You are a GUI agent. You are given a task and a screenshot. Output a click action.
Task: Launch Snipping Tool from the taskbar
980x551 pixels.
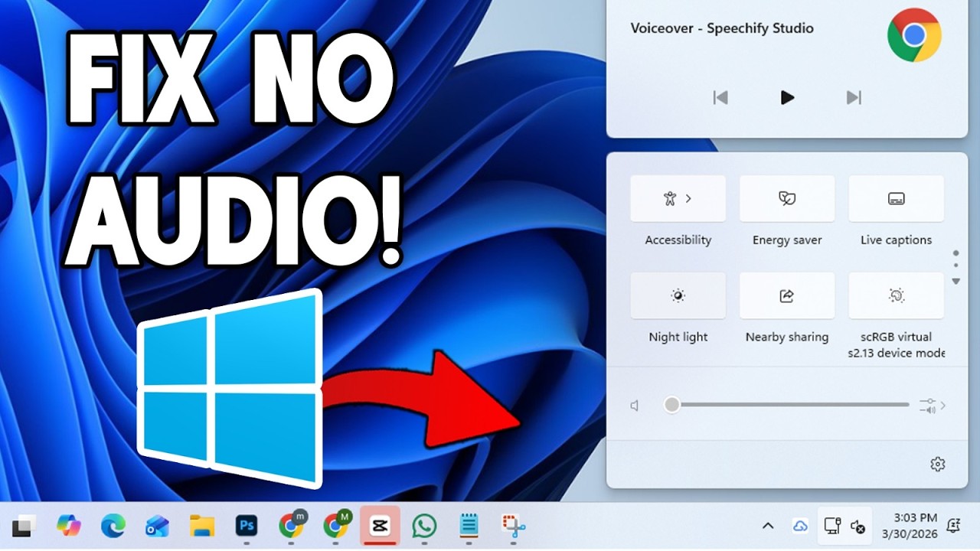514,526
